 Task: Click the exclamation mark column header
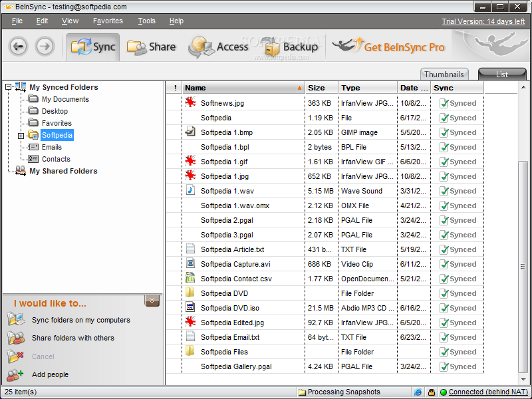[x=175, y=88]
